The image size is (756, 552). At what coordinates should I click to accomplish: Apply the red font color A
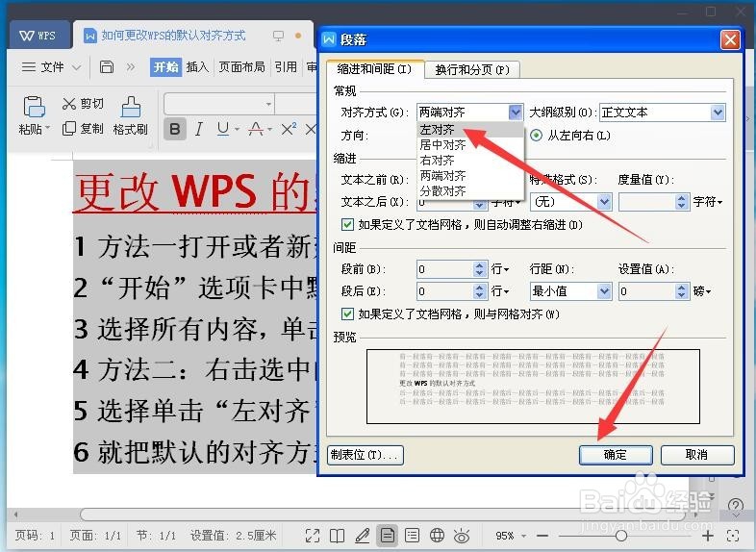click(x=256, y=129)
